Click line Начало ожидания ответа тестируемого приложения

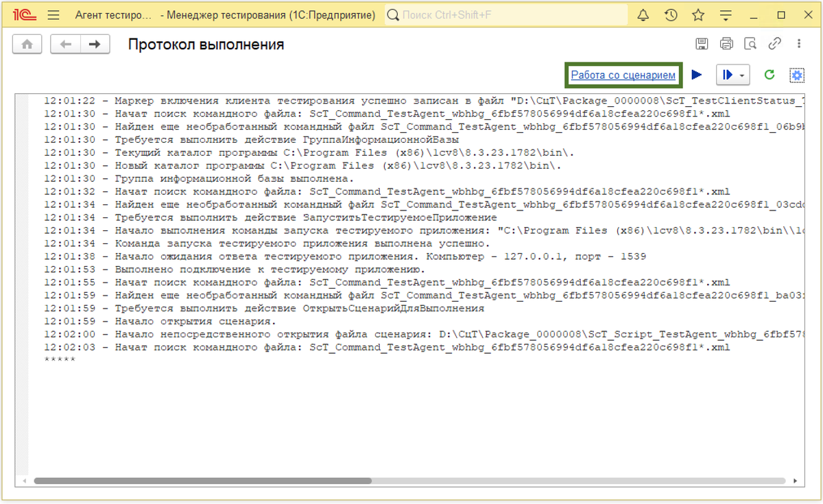point(346,256)
